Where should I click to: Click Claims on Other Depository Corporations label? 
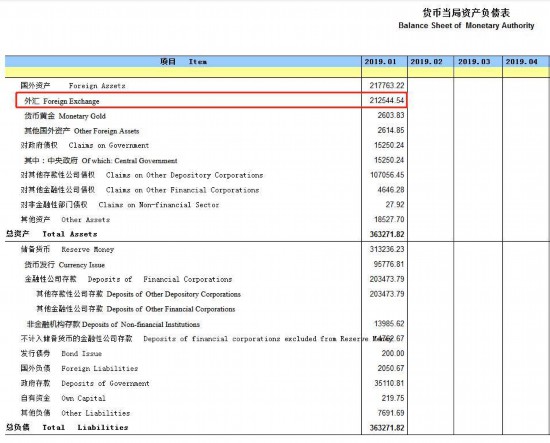tap(142, 175)
